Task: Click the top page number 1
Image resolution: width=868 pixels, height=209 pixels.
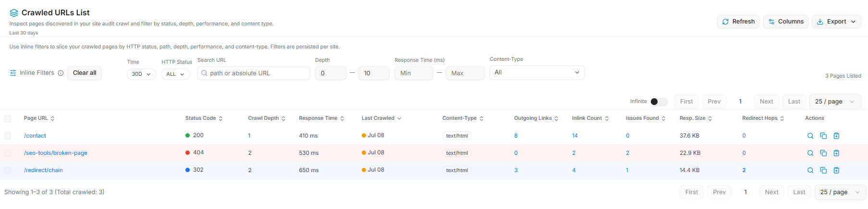Action: (740, 102)
